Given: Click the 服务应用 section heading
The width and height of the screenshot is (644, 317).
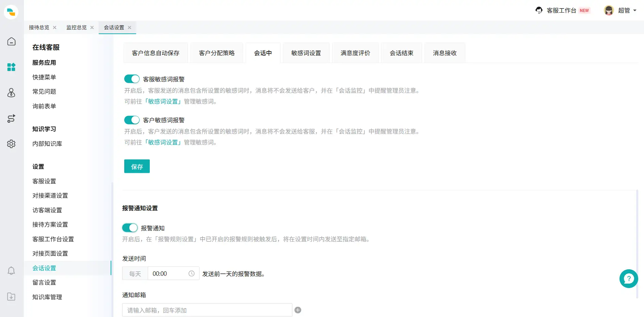Looking at the screenshot, I should coord(44,62).
